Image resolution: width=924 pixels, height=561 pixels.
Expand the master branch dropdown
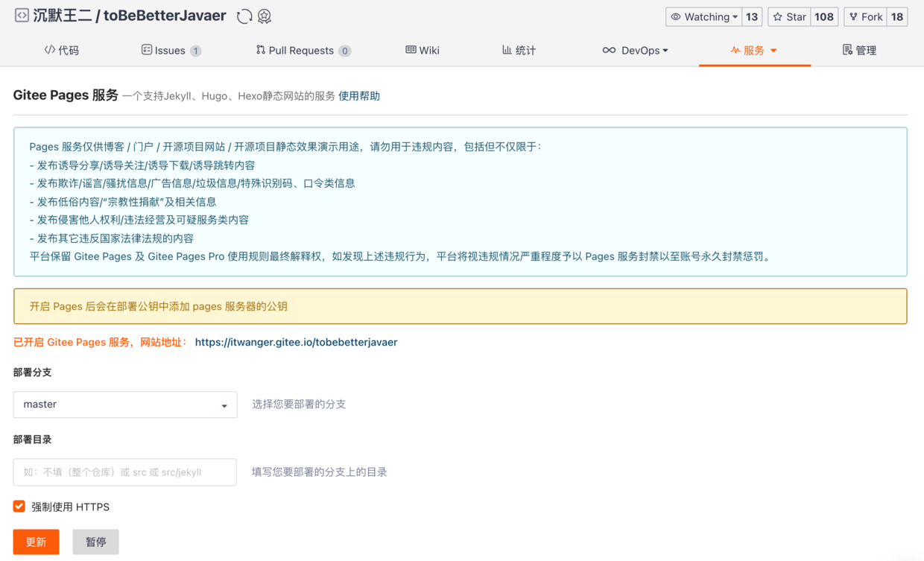125,405
